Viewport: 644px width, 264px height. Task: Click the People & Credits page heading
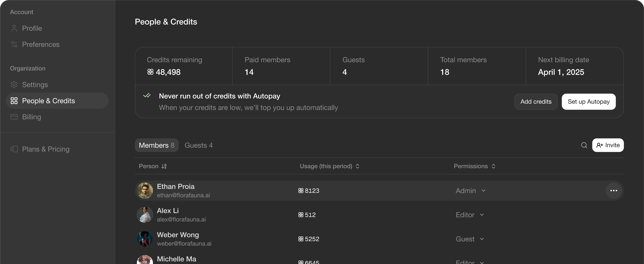[x=166, y=22]
